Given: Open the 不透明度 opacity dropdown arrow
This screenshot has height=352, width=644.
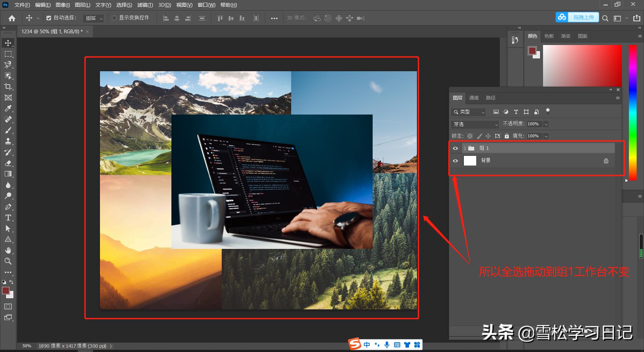Looking at the screenshot, I should (x=546, y=124).
